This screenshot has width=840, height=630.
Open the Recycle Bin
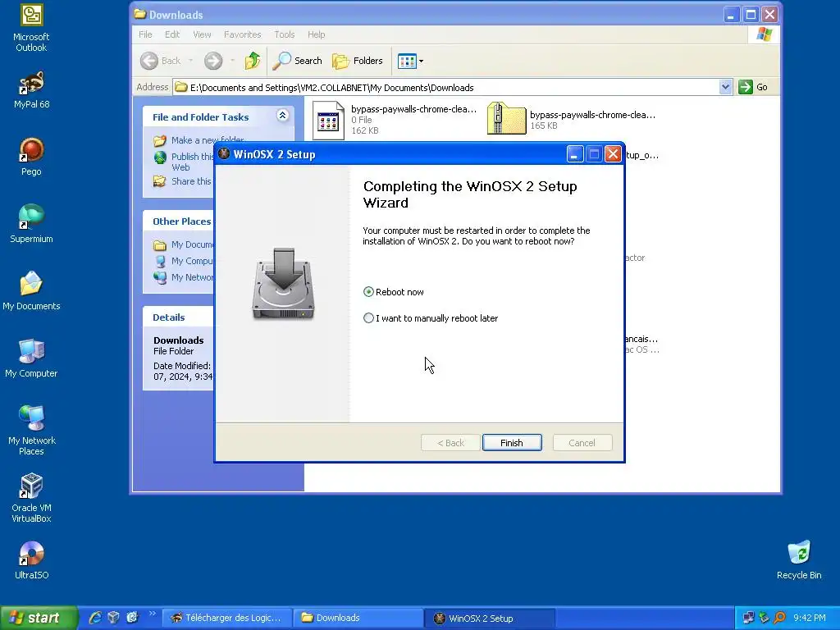pyautogui.click(x=799, y=560)
